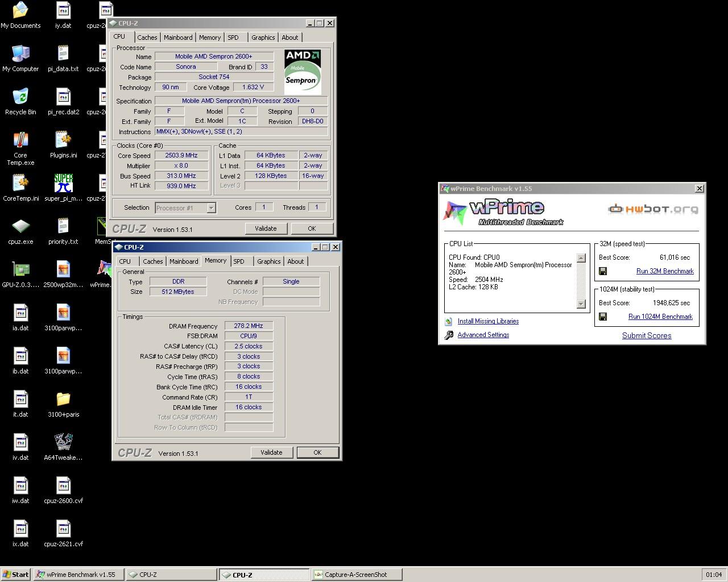The image size is (728, 582).
Task: Open Memory tab in upper CPU-Z window
Action: point(210,38)
